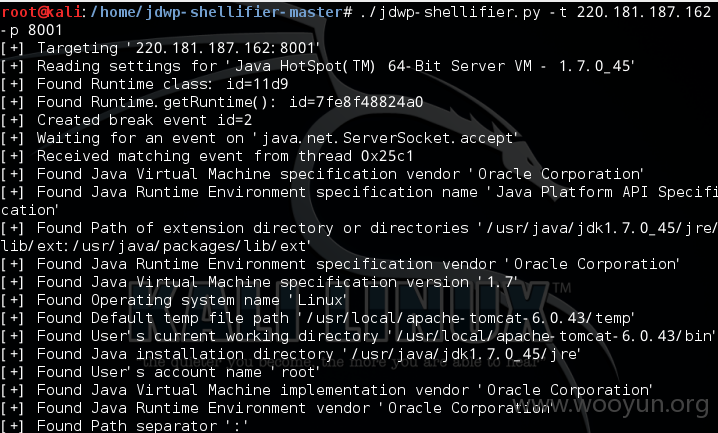Click 'Found Java Virtual Machine implementation vendor' line
This screenshot has width=718, height=433.
[x=326, y=390]
